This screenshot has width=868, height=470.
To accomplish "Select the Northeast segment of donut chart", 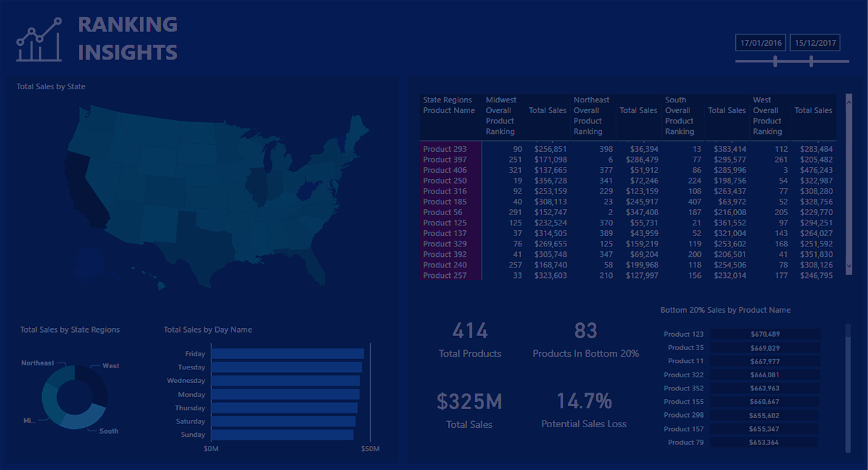I will tap(61, 375).
